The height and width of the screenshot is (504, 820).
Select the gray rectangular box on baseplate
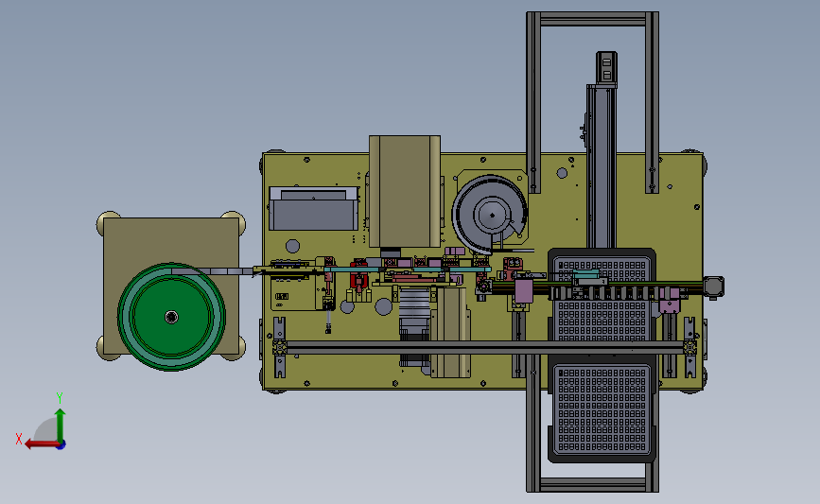[314, 209]
